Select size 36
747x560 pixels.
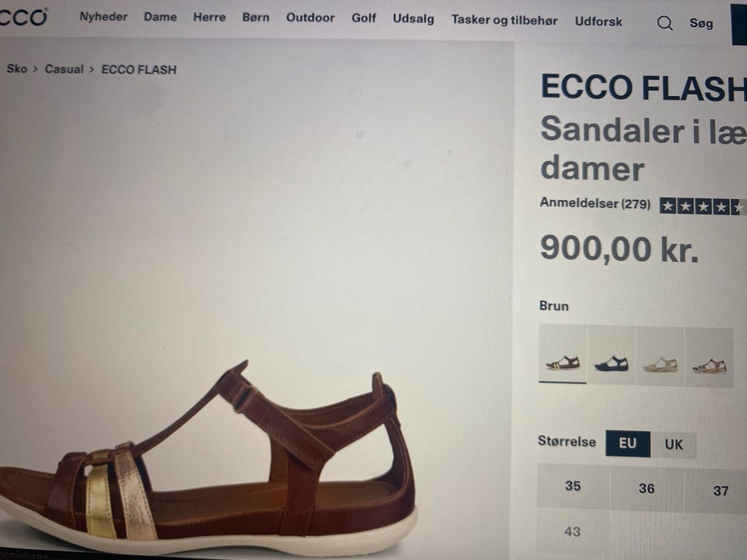pyautogui.click(x=647, y=488)
